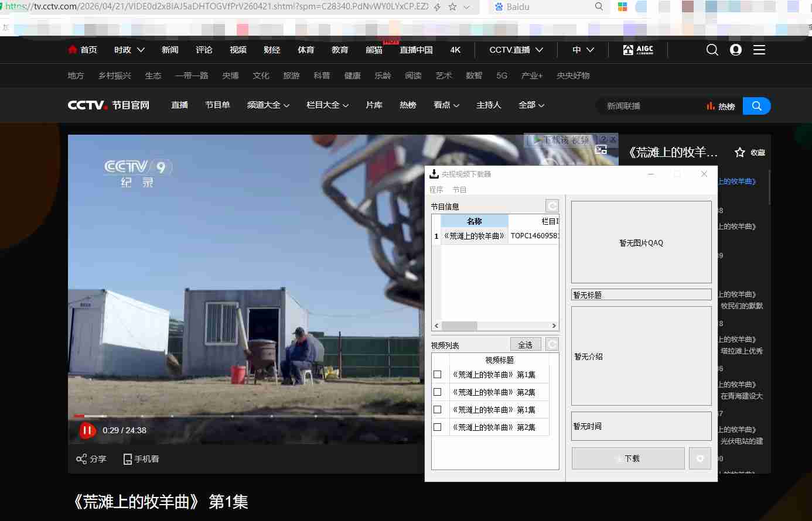Open the hamburger menu in top navigation
The image size is (812, 521).
[x=759, y=50]
